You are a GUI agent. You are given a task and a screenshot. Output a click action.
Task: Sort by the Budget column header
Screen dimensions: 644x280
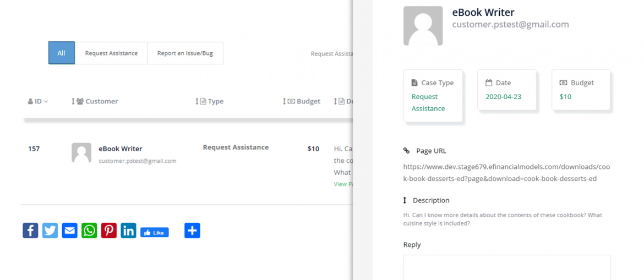point(304,101)
